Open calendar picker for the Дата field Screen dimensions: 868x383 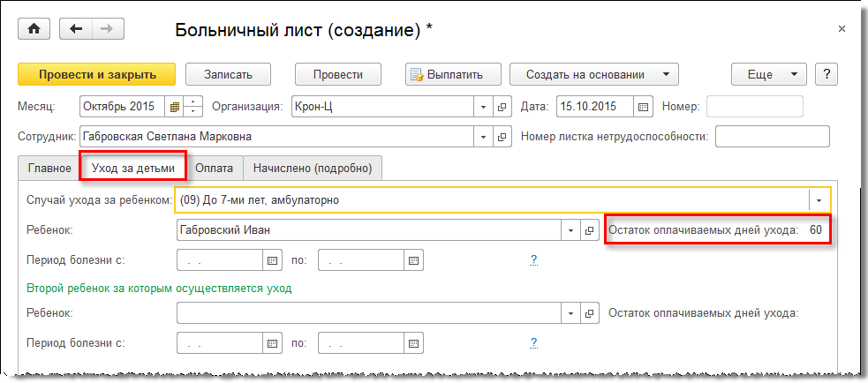click(x=644, y=107)
